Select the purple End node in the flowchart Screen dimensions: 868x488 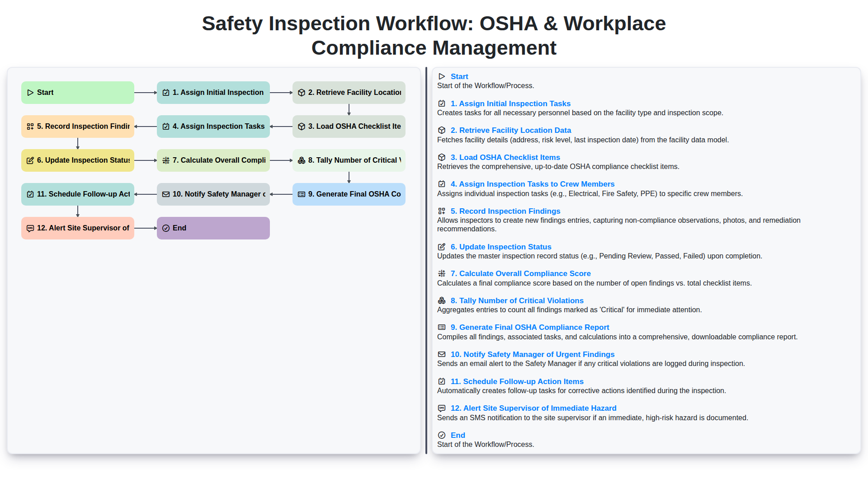tap(213, 228)
